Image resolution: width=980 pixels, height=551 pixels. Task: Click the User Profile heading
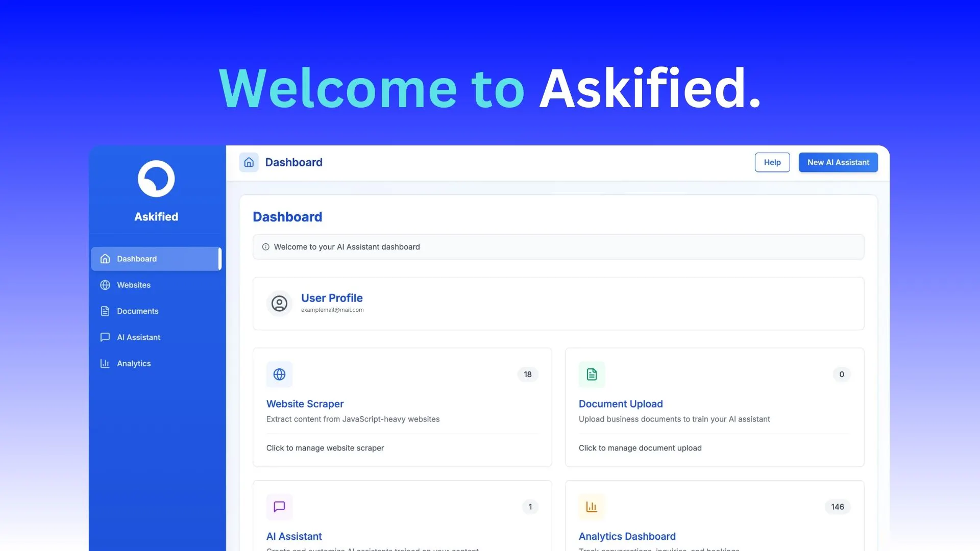click(x=332, y=298)
